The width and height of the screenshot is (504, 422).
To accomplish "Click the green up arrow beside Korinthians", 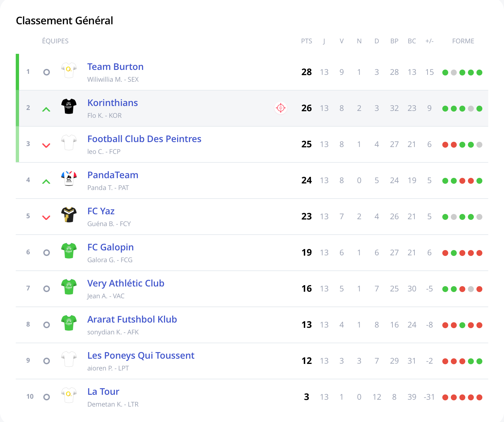I will (46, 109).
